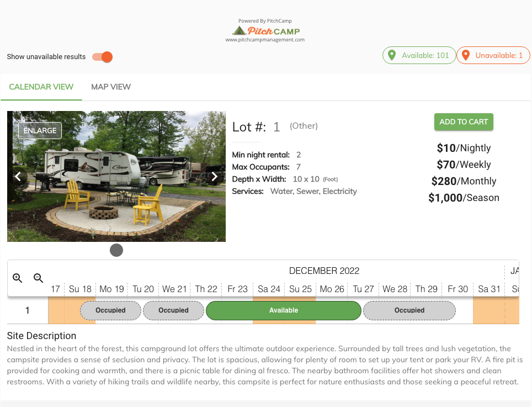The image size is (532, 407).
Task: Show the next lot photo
Action: coord(215,176)
